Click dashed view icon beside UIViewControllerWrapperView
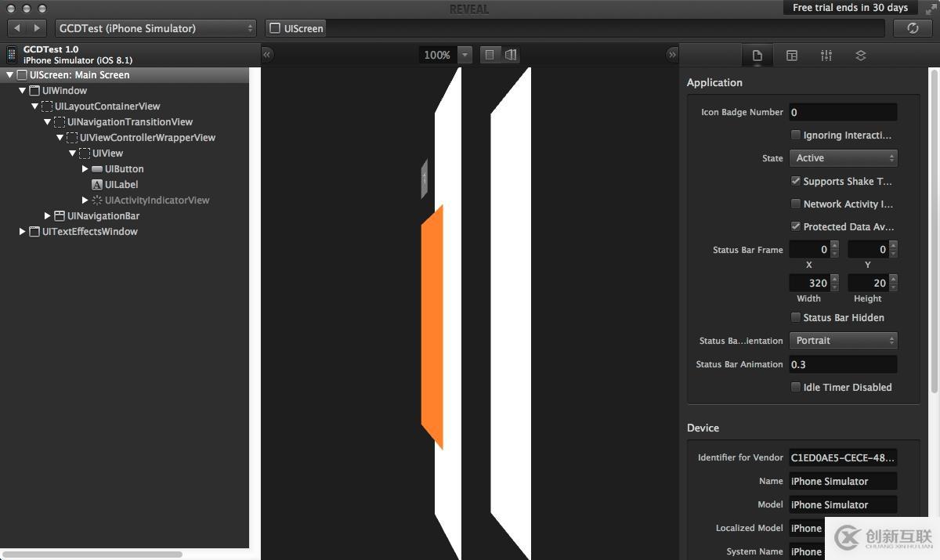 point(72,138)
